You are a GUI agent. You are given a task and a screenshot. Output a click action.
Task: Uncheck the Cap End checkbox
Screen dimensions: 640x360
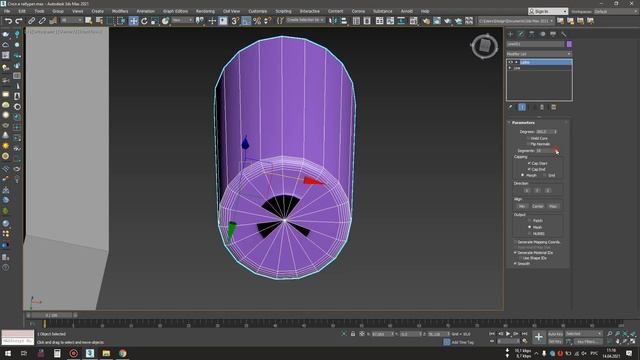click(x=529, y=169)
